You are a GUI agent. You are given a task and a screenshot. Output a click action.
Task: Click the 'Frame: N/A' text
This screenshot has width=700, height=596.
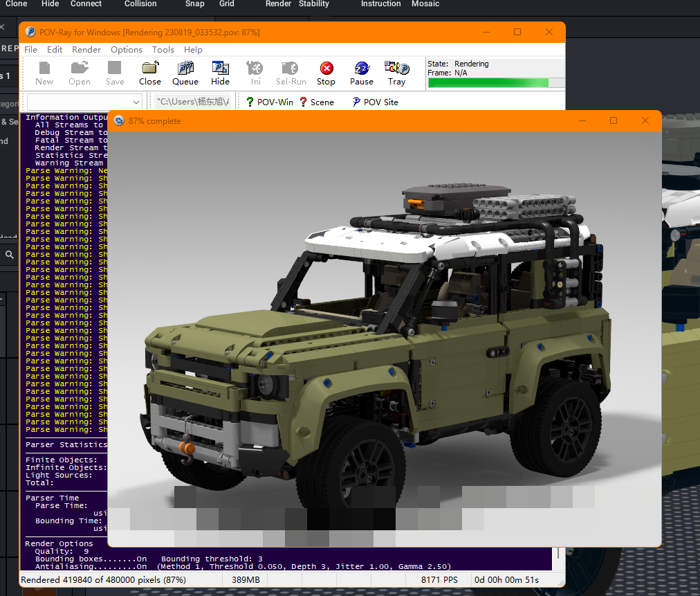(x=448, y=73)
